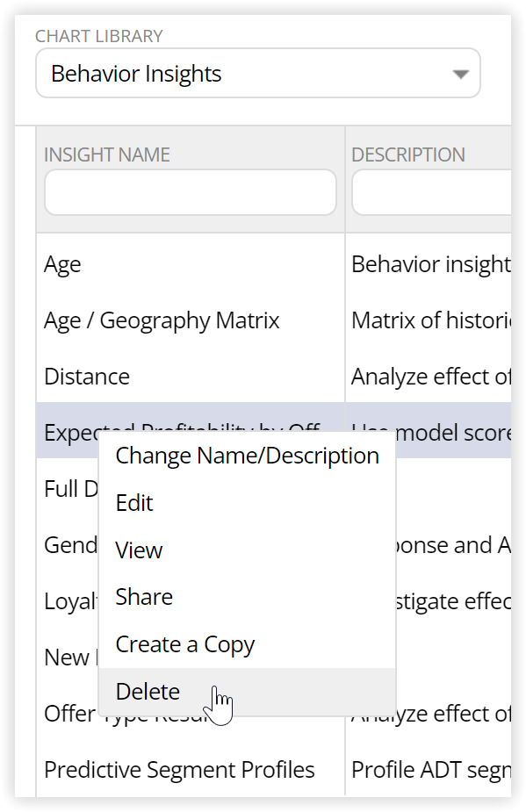Click the Profile ADT segment description cell
526x812 pixels.
tap(429, 770)
